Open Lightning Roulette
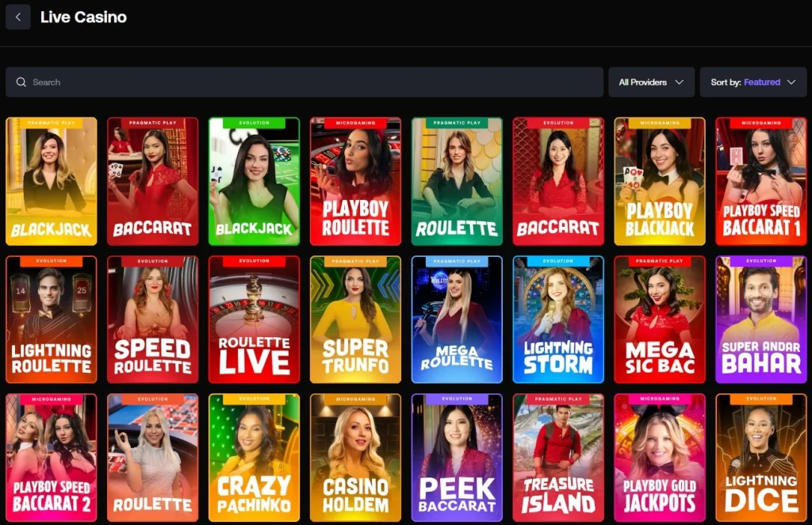Viewport: 812px width, 525px height. (52, 320)
